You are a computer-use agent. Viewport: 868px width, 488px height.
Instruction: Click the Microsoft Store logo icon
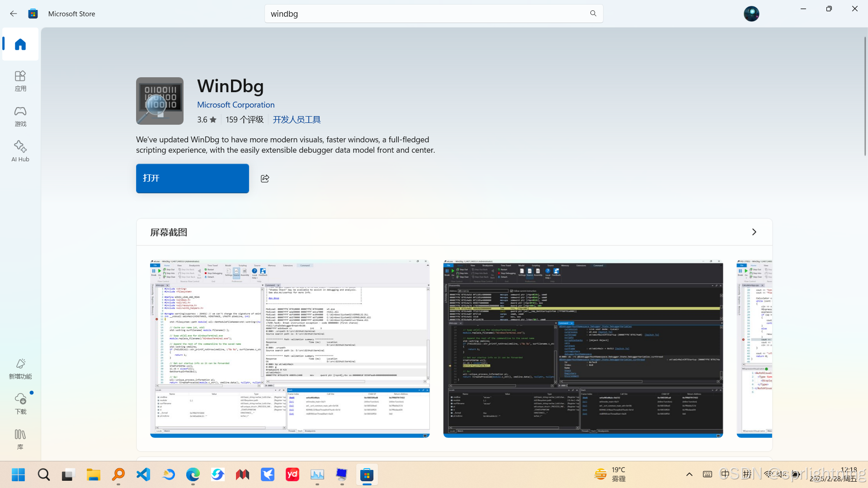33,14
